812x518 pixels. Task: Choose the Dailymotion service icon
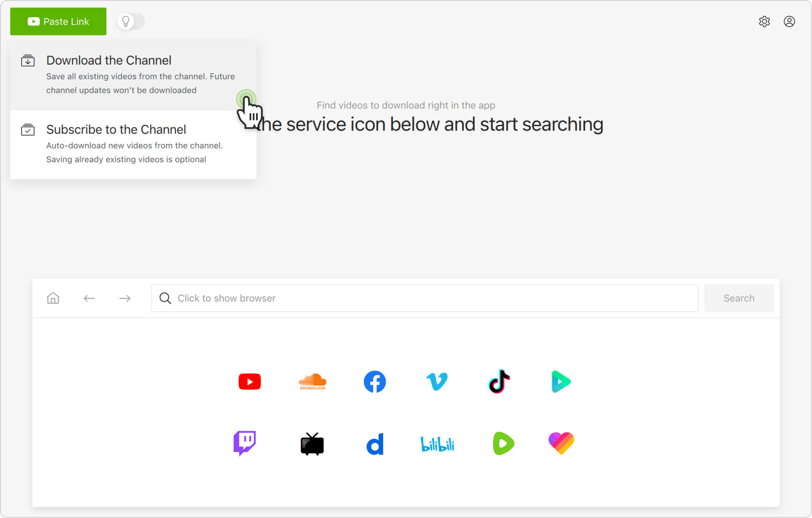[374, 444]
